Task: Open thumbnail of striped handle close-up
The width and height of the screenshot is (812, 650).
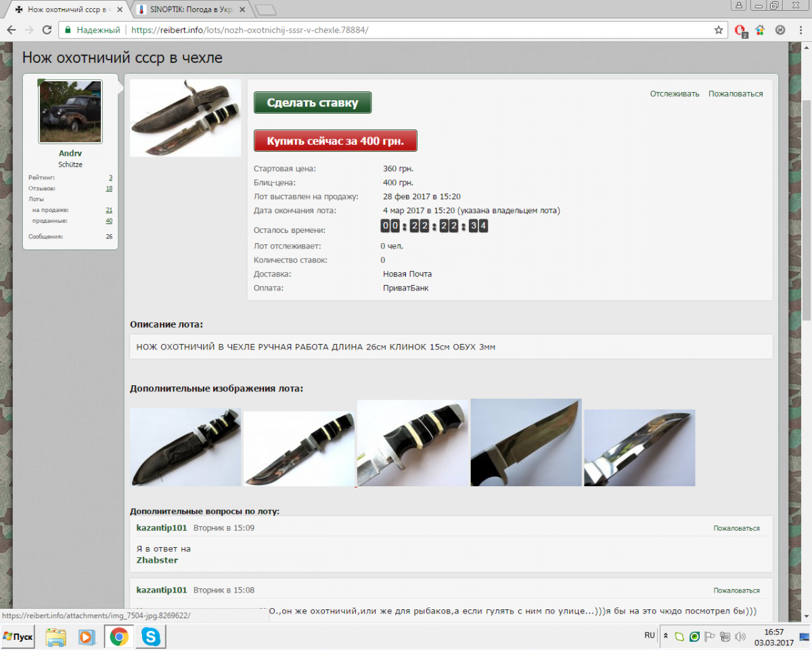Action: click(x=413, y=443)
